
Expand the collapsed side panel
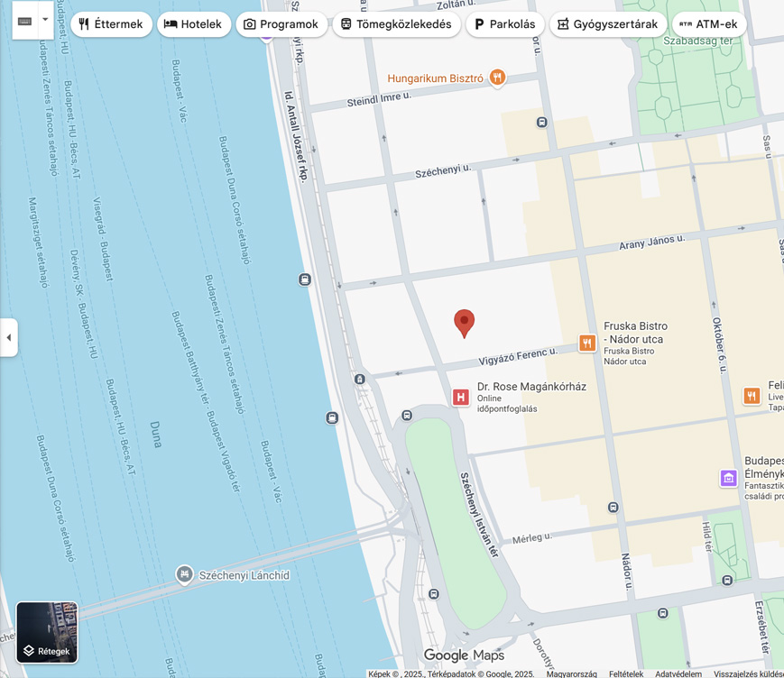[9, 337]
